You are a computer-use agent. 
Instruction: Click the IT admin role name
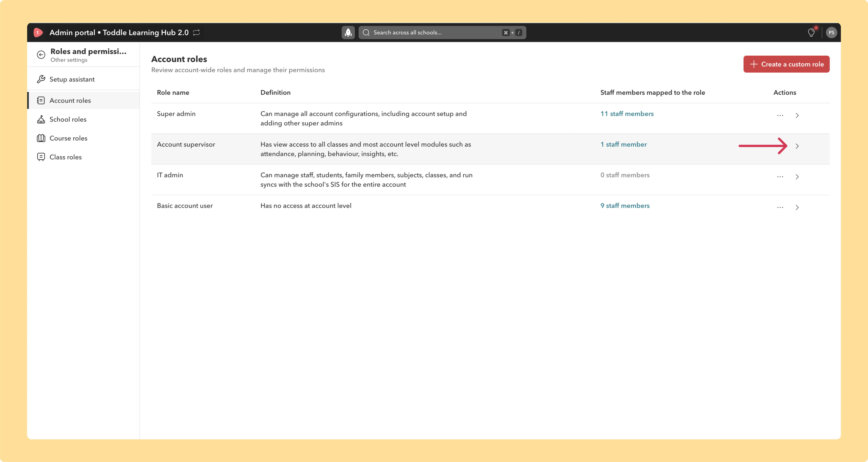(x=170, y=175)
